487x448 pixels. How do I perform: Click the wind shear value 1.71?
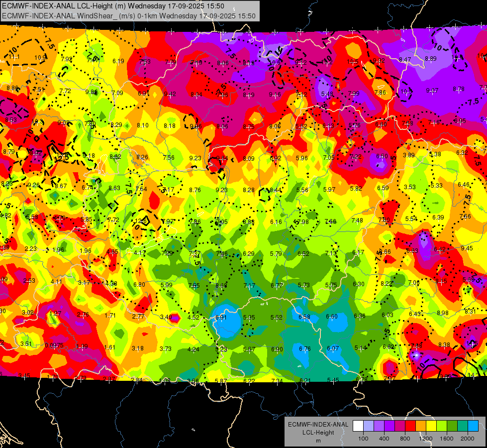pos(110,315)
